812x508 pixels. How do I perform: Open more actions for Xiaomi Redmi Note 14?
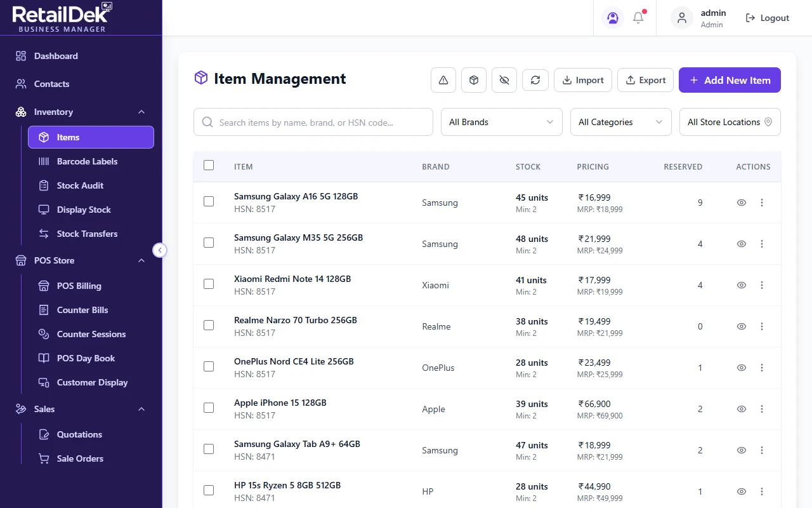click(x=762, y=285)
